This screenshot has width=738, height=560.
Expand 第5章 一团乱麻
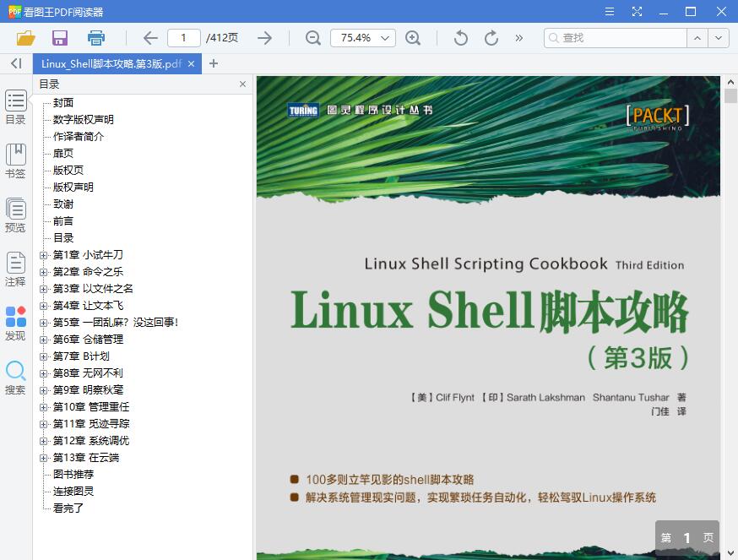(x=43, y=323)
